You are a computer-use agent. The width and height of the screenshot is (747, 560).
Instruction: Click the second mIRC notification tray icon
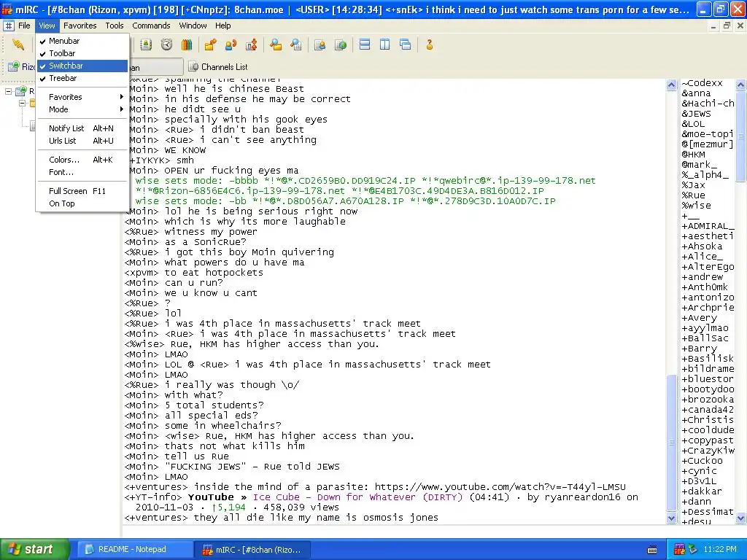point(692,550)
